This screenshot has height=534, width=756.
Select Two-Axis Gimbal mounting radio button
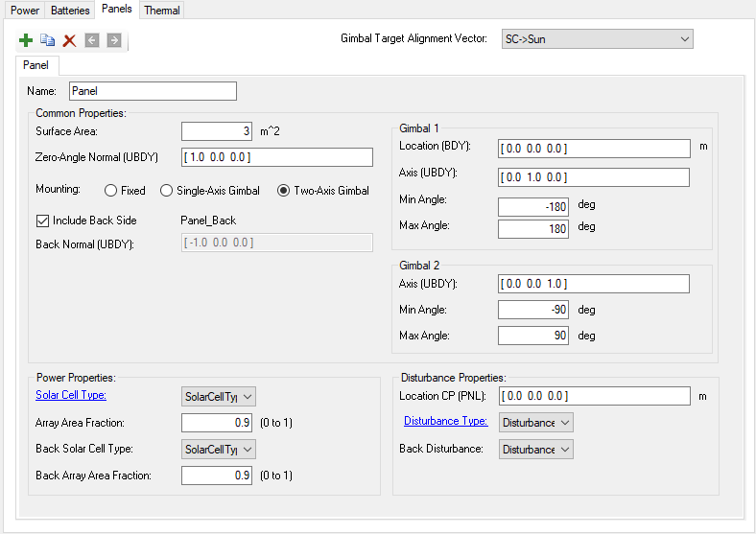coord(283,191)
